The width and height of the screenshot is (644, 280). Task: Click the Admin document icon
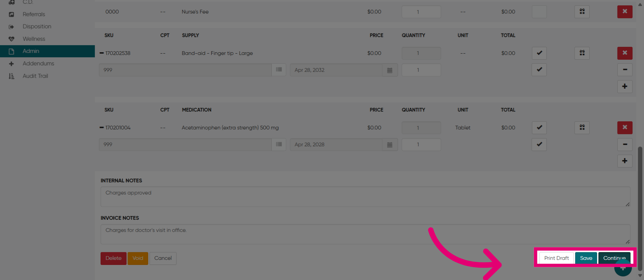[x=11, y=51]
